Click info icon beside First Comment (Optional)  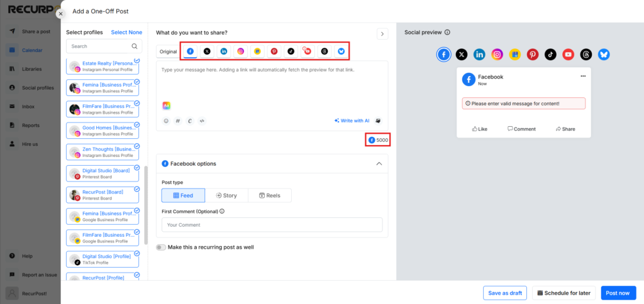(222, 212)
